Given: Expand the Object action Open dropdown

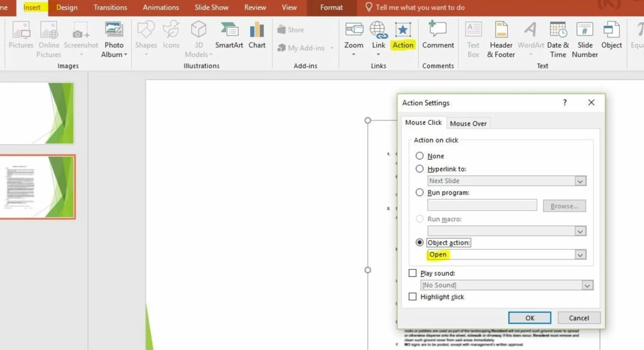Looking at the screenshot, I should click(x=580, y=255).
